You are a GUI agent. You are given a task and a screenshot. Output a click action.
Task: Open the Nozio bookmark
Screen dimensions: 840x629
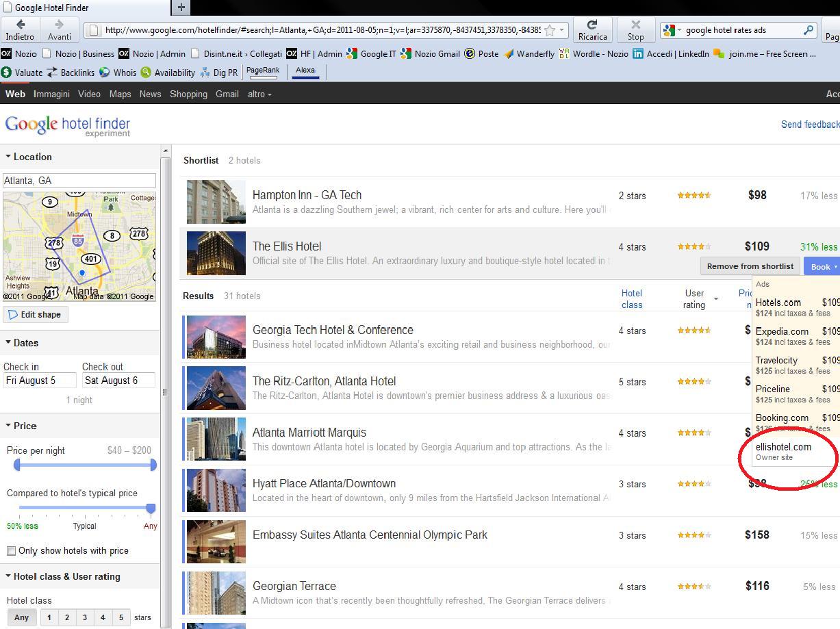click(x=19, y=53)
